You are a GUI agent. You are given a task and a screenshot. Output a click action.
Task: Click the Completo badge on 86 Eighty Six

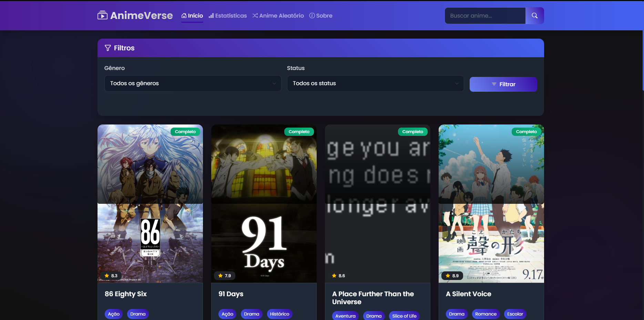click(x=185, y=132)
